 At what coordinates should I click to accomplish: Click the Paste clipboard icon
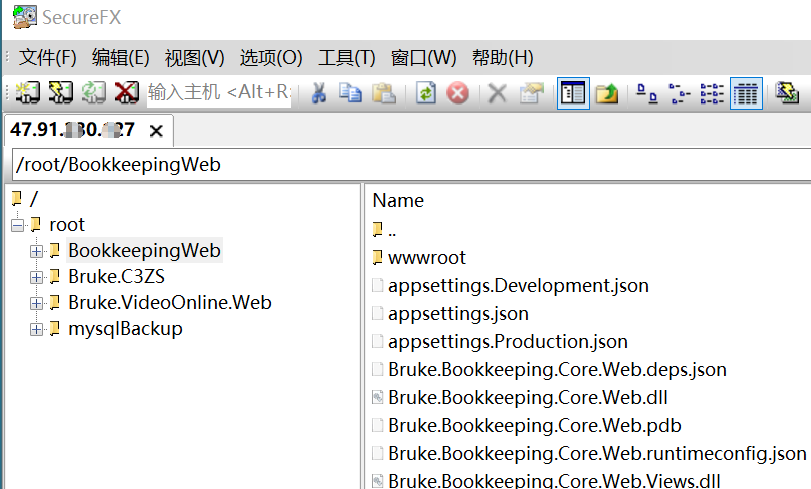point(384,93)
